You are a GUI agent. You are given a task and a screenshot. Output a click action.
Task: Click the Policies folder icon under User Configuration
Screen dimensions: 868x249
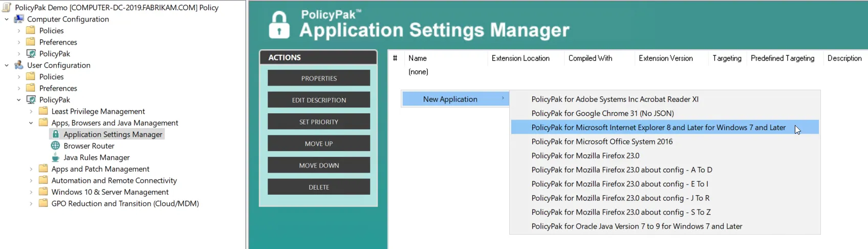31,76
